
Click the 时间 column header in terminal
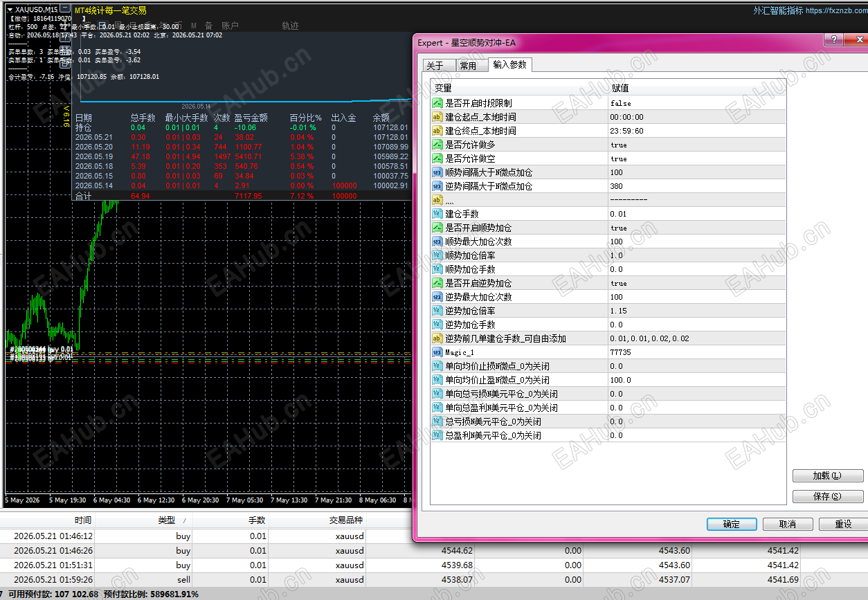[x=83, y=520]
